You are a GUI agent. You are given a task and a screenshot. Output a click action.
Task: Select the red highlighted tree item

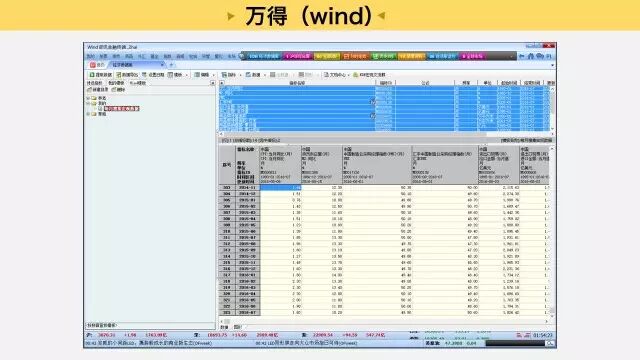coord(122,109)
